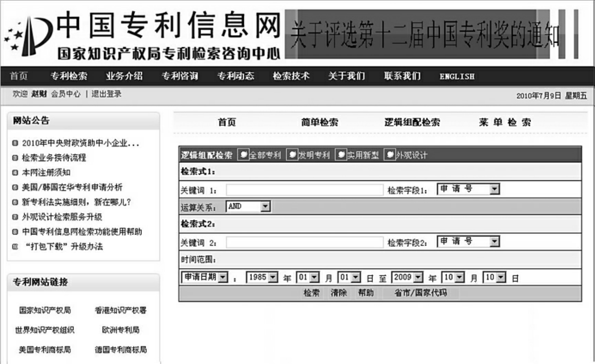
Task: Open the 检索字段2 dropdown
Action: coord(468,241)
